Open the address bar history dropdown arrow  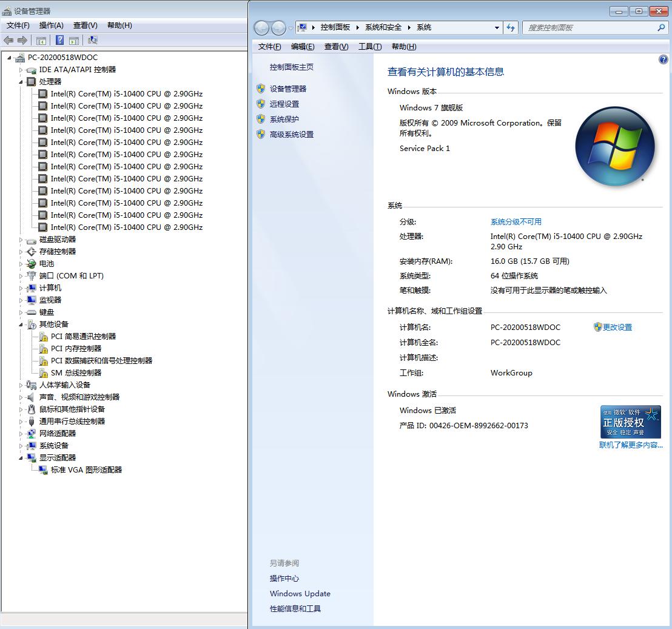tap(497, 27)
